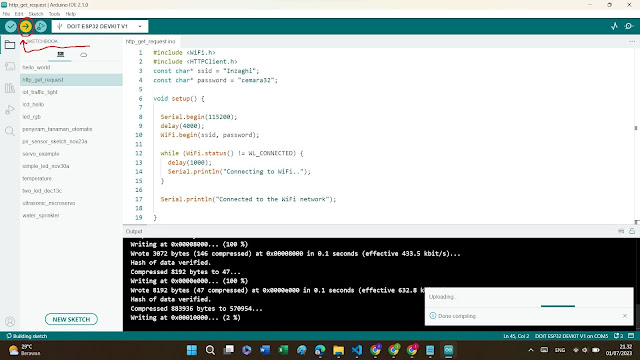
Task: Show hidden system tray icons
Action: coord(531,350)
